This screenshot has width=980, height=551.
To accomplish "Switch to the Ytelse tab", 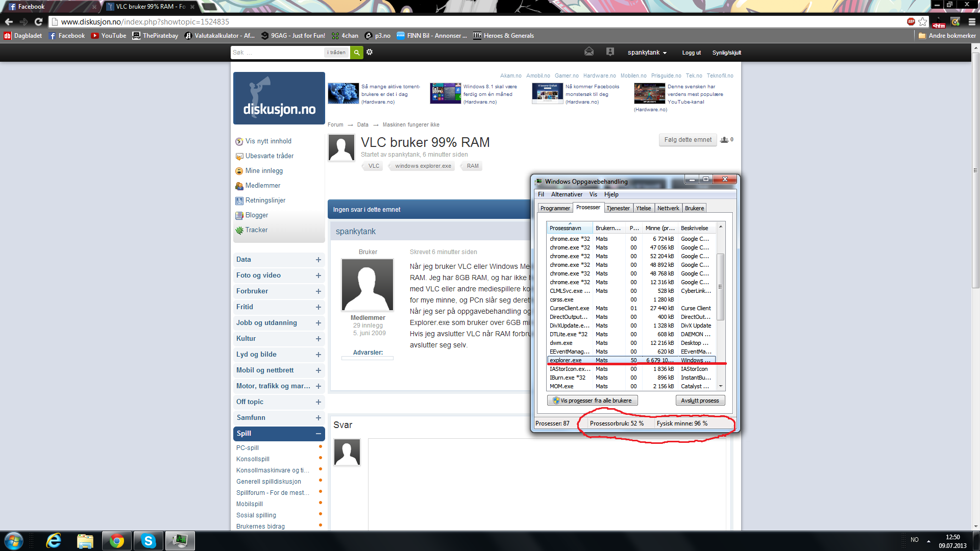I will click(644, 208).
